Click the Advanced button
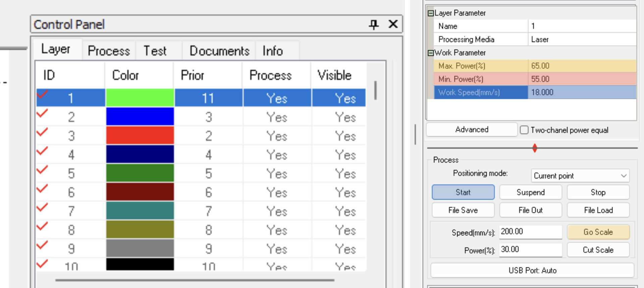This screenshot has width=644, height=288. pyautogui.click(x=472, y=130)
